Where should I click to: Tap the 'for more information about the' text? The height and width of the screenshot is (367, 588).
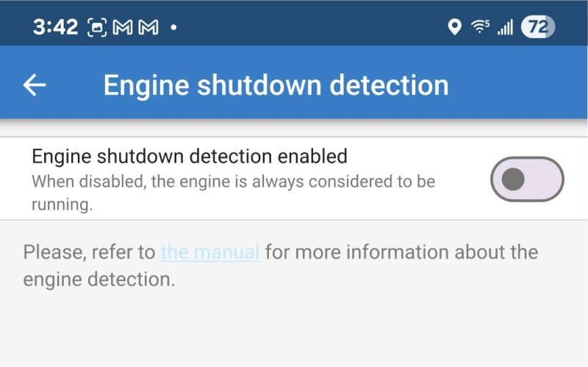(x=401, y=252)
